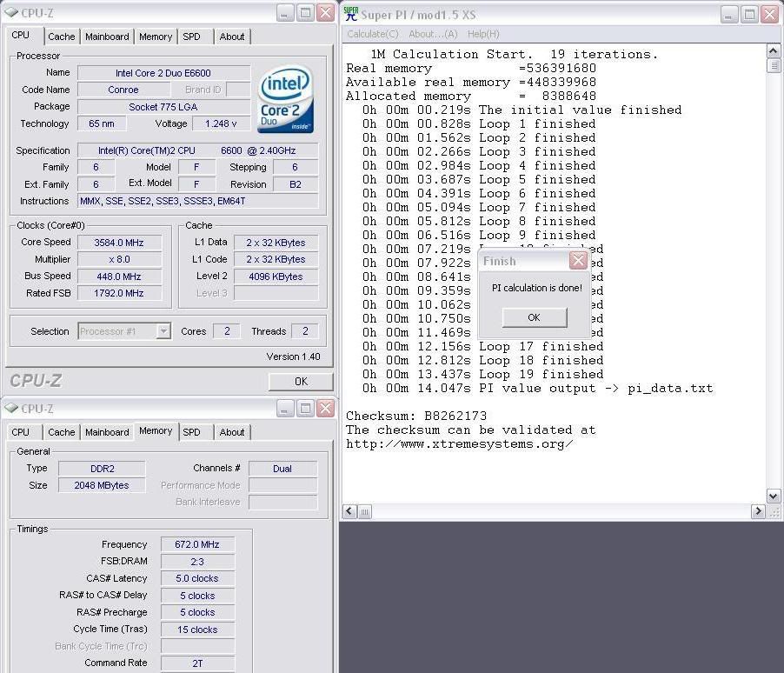Click the Intel Core 2 Duo logo

pos(285,99)
